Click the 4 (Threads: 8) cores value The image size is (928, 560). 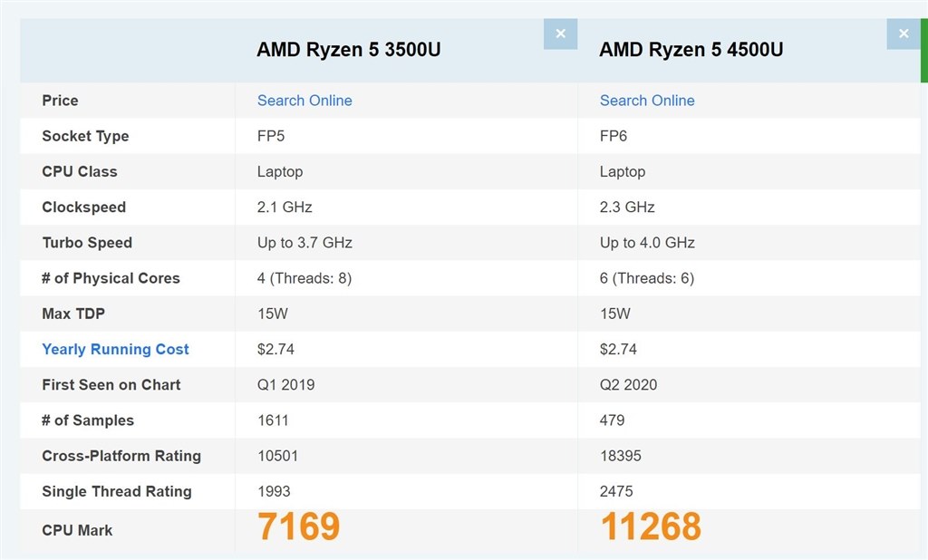[x=304, y=278]
